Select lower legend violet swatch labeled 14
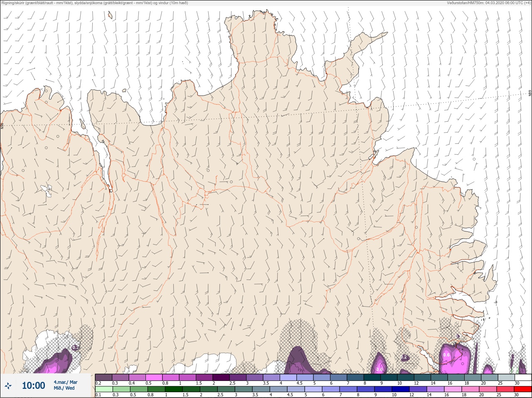Screen dimensions: 532x398 tap(436, 389)
